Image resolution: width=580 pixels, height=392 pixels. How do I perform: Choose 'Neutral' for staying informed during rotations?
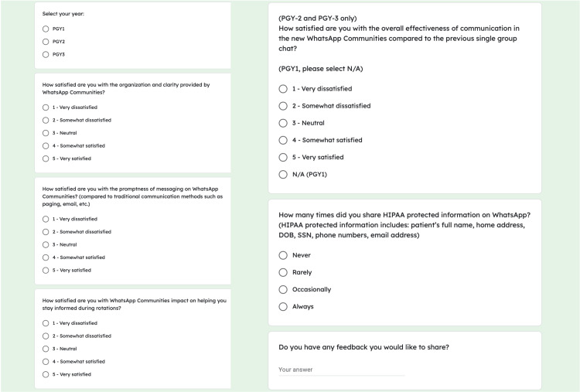tap(46, 349)
